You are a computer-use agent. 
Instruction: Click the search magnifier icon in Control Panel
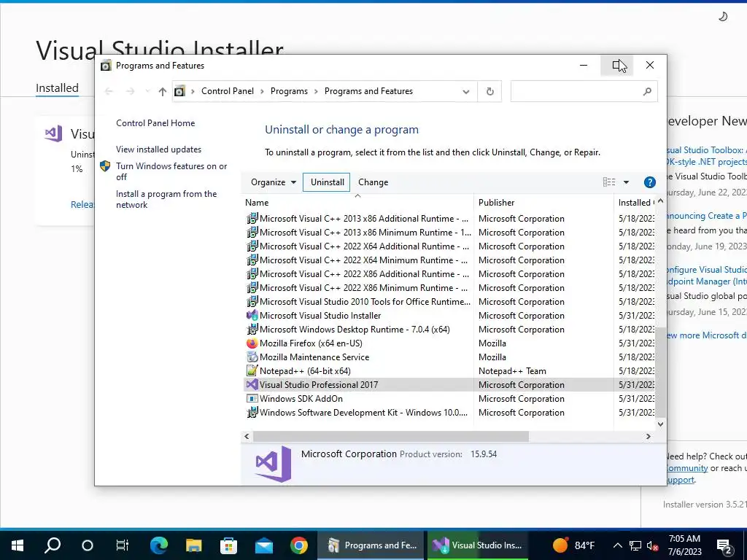(647, 91)
